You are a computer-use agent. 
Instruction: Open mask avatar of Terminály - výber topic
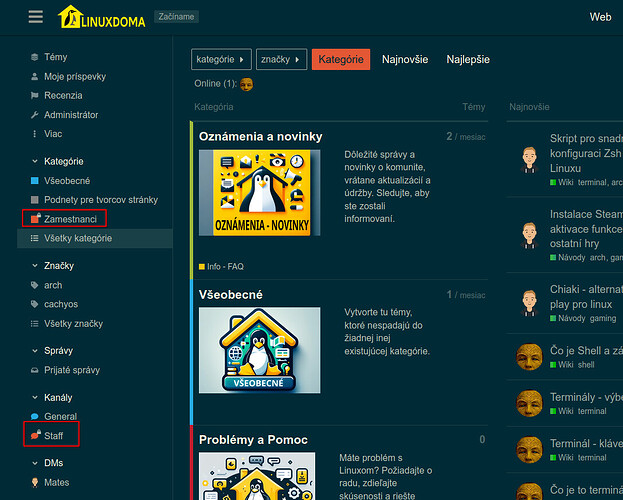pyautogui.click(x=529, y=403)
